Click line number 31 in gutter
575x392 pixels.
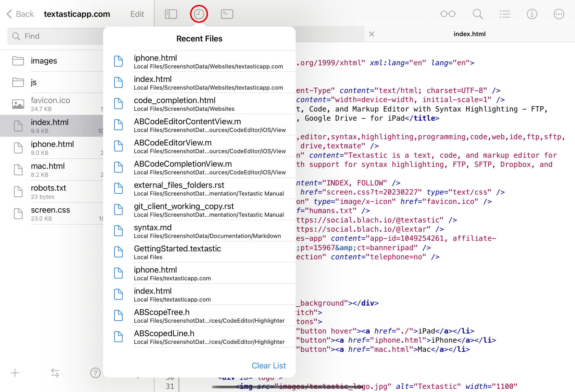(170, 386)
